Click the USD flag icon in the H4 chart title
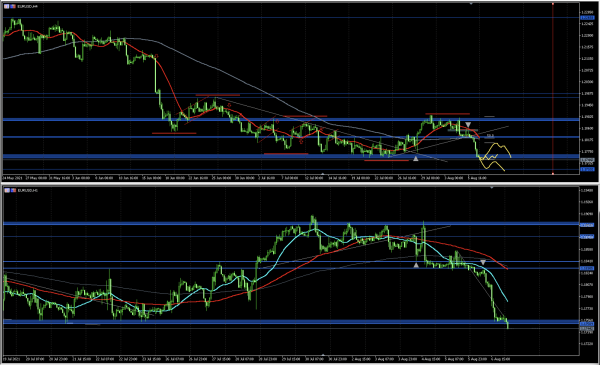This screenshot has height=365, width=600. pos(13,7)
